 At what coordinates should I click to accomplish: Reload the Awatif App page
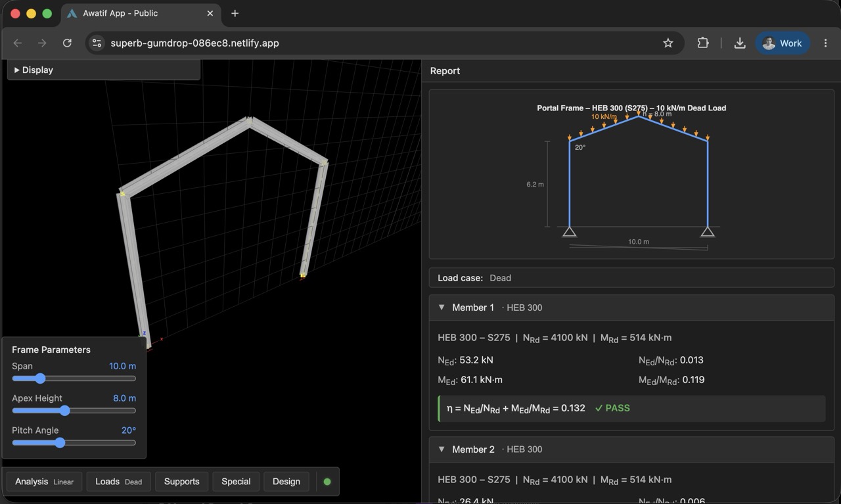[67, 43]
